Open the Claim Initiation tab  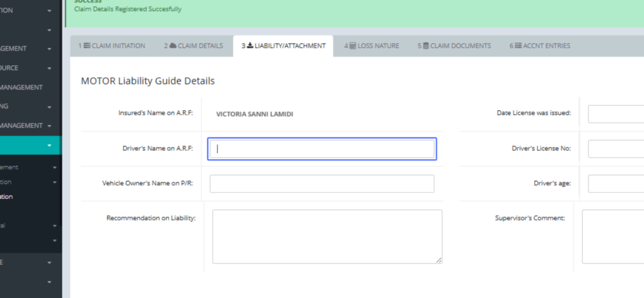[x=112, y=46]
